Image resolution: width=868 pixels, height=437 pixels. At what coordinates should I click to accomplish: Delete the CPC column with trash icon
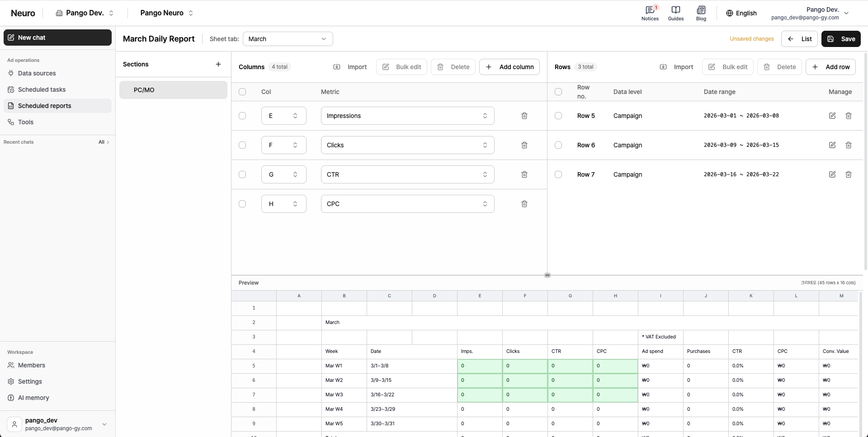[x=524, y=204]
